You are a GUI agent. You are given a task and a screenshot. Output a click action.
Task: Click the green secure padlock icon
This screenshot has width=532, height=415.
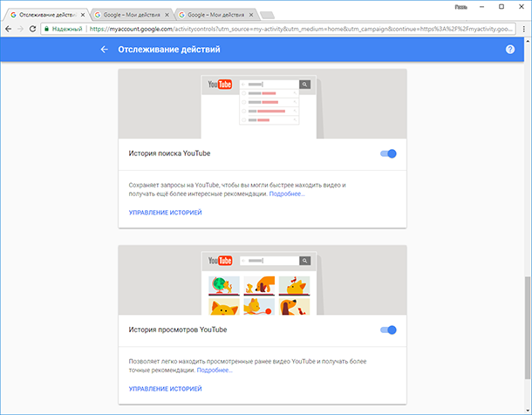pyautogui.click(x=47, y=29)
